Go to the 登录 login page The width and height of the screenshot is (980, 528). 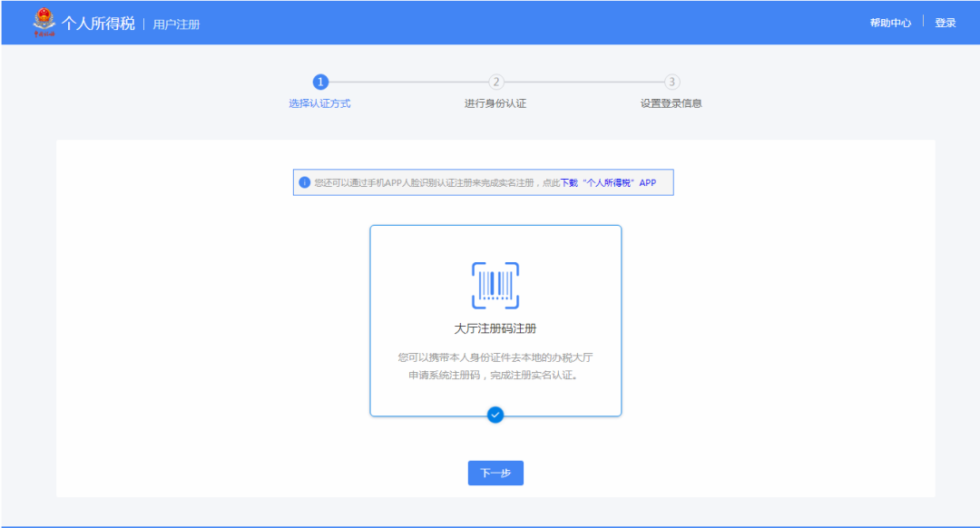[946, 23]
